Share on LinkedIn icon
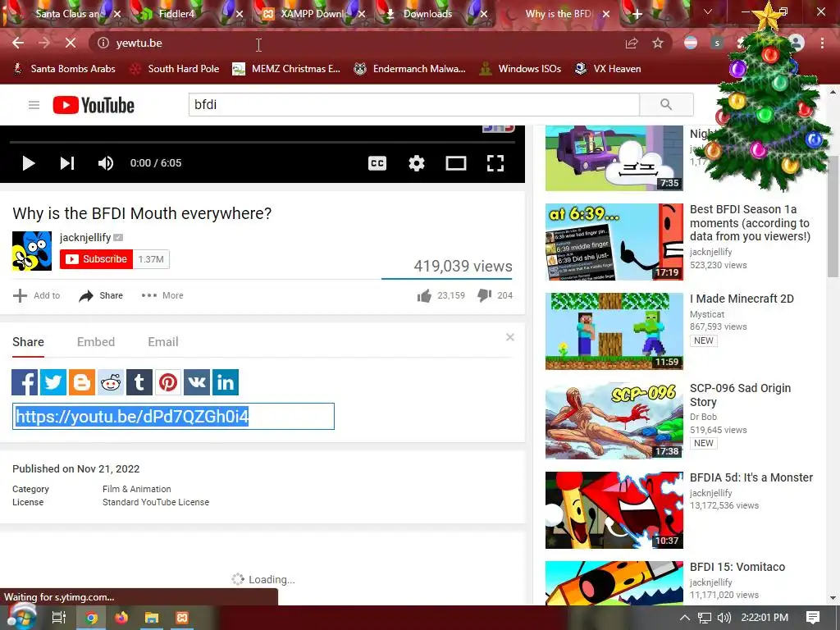This screenshot has height=630, width=840. click(x=226, y=382)
